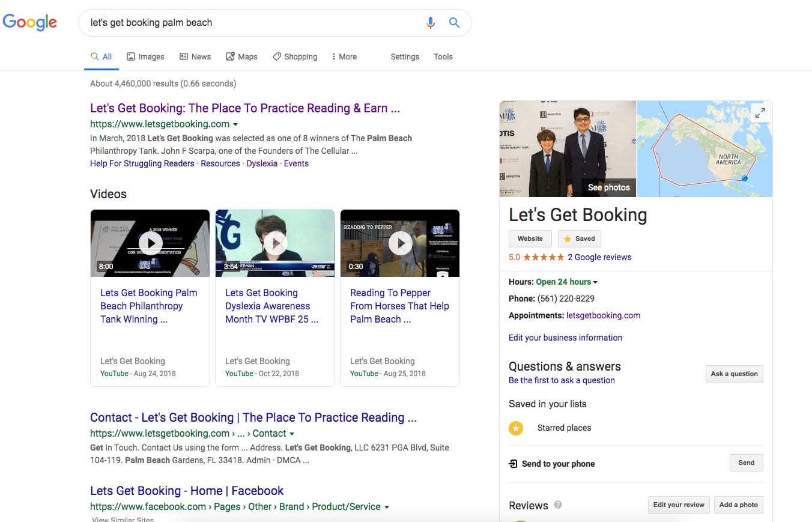The image size is (812, 522).
Task: Switch to the Images tab
Action: (145, 56)
